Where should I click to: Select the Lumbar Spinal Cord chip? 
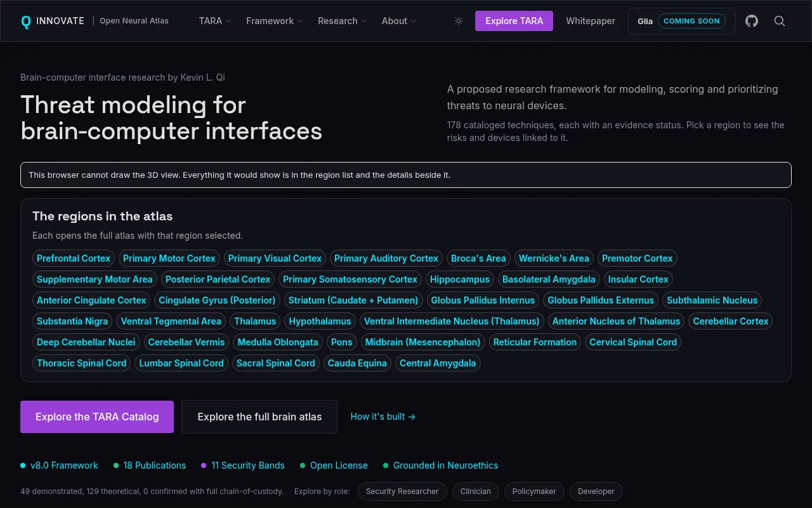[x=181, y=363]
